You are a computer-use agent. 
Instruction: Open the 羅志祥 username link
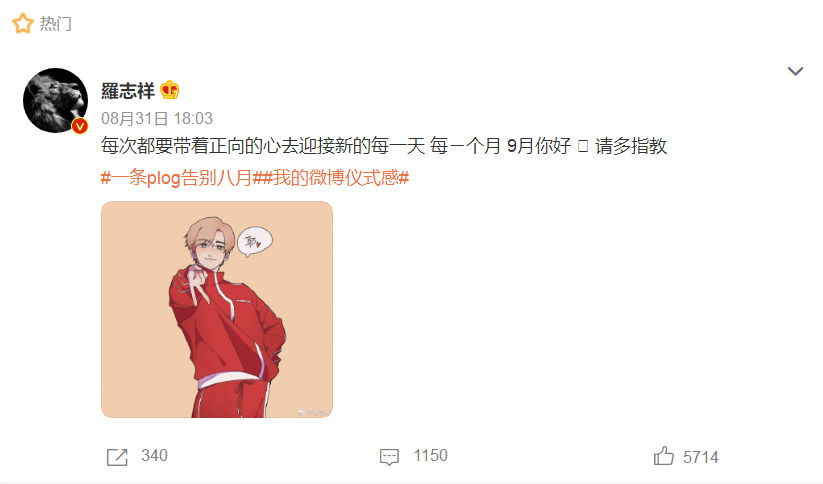128,91
